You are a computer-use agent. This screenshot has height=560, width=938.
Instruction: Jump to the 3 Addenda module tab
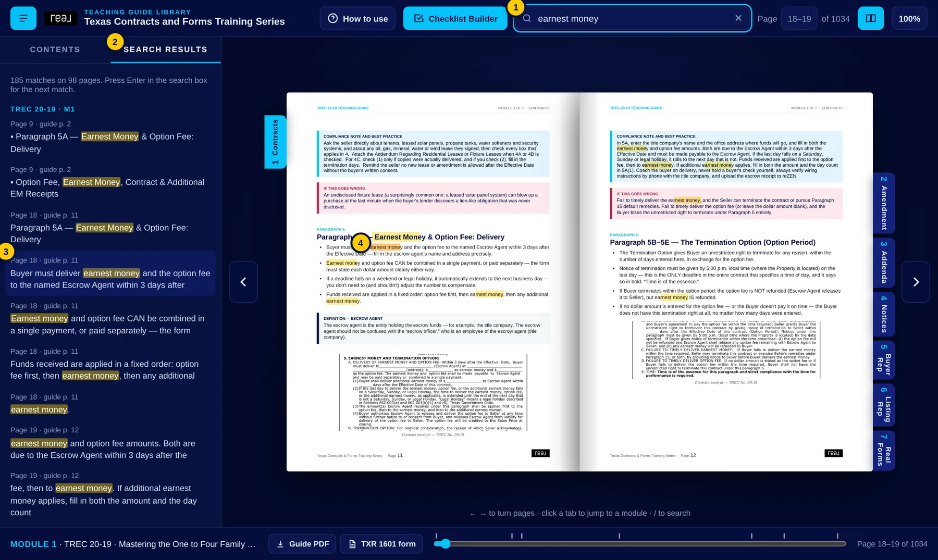884,263
